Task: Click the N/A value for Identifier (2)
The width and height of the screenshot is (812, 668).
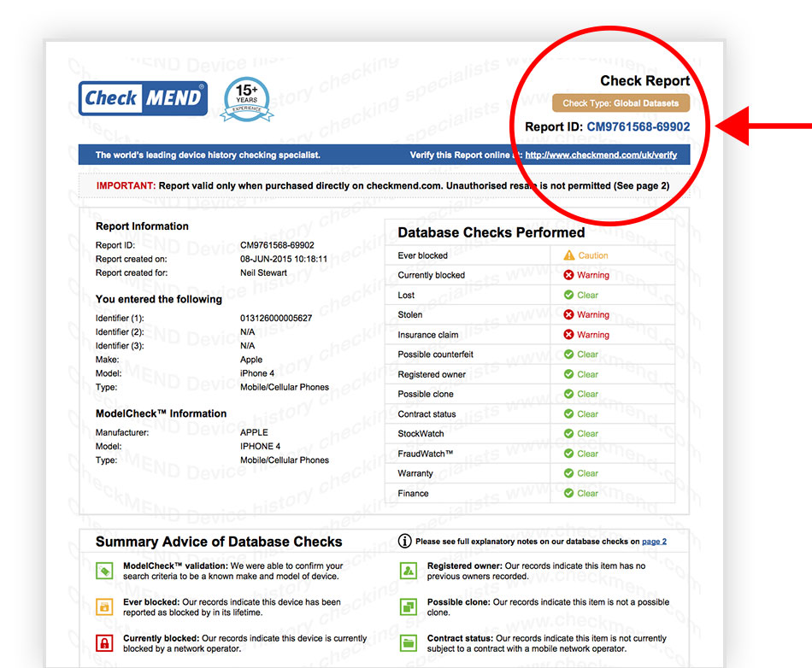Action: coord(248,332)
